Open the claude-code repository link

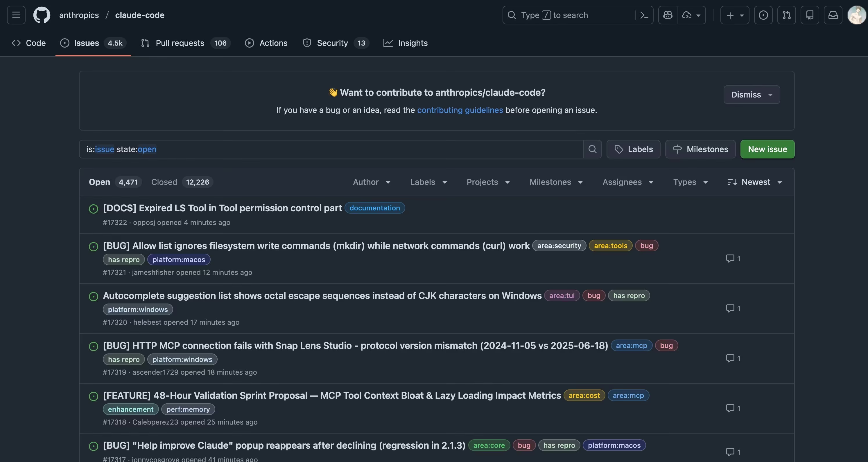(140, 15)
